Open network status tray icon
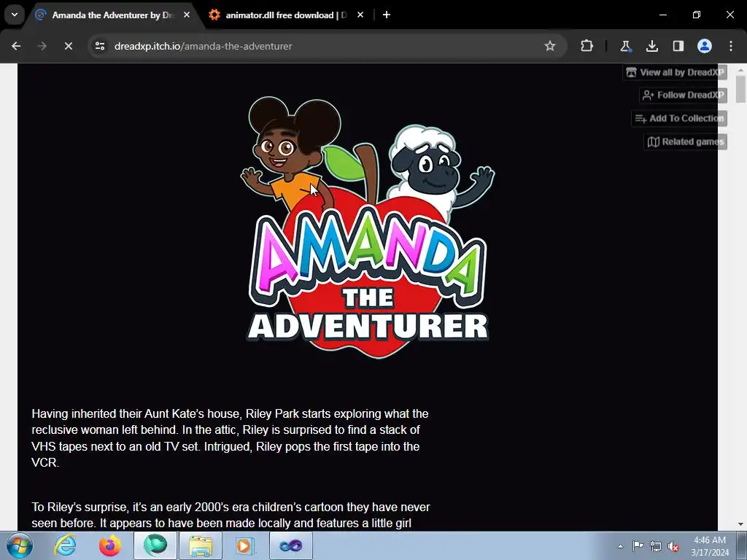Screen dimensions: 747x560 click(656, 546)
